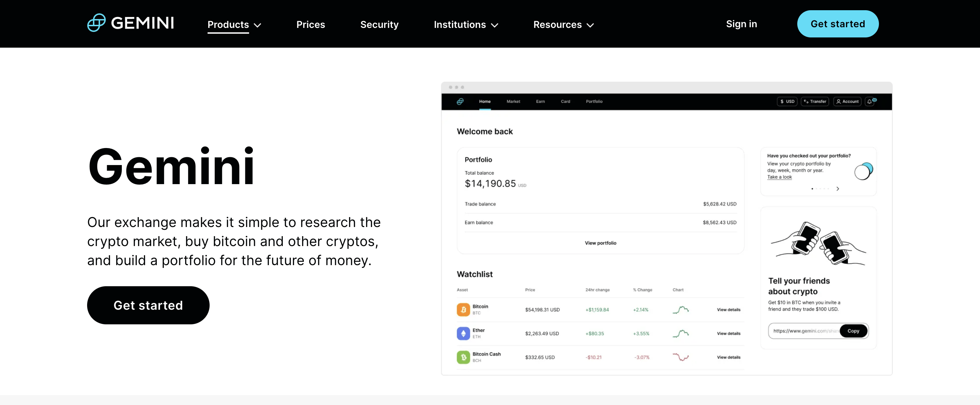Viewport: 980px width, 405px height.
Task: Copy the referral link
Action: click(853, 331)
